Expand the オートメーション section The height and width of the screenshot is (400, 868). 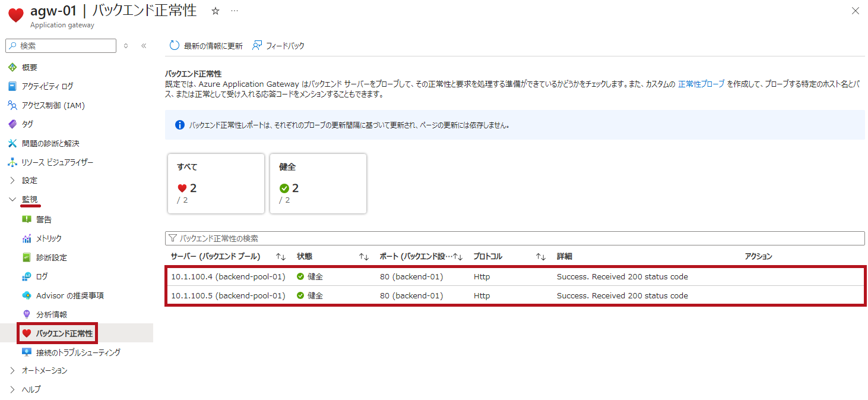pos(12,370)
